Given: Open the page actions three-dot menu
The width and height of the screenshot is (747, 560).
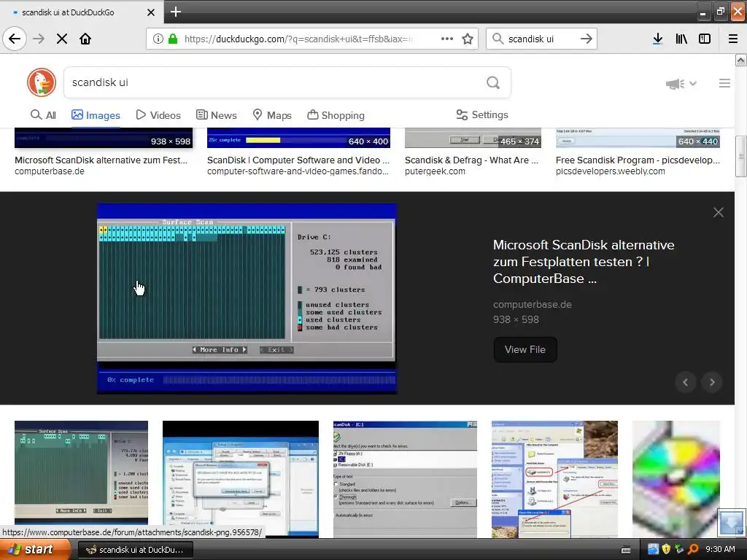Looking at the screenshot, I should click(x=447, y=39).
